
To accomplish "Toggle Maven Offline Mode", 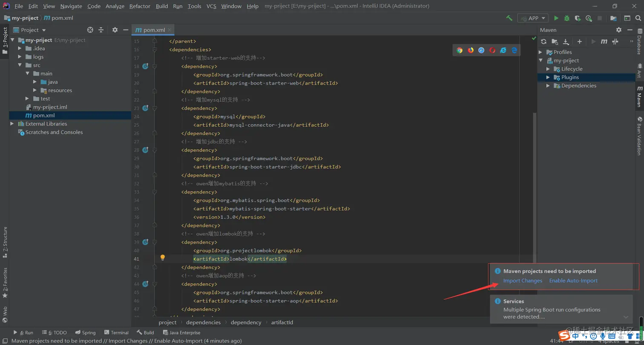I will click(615, 42).
